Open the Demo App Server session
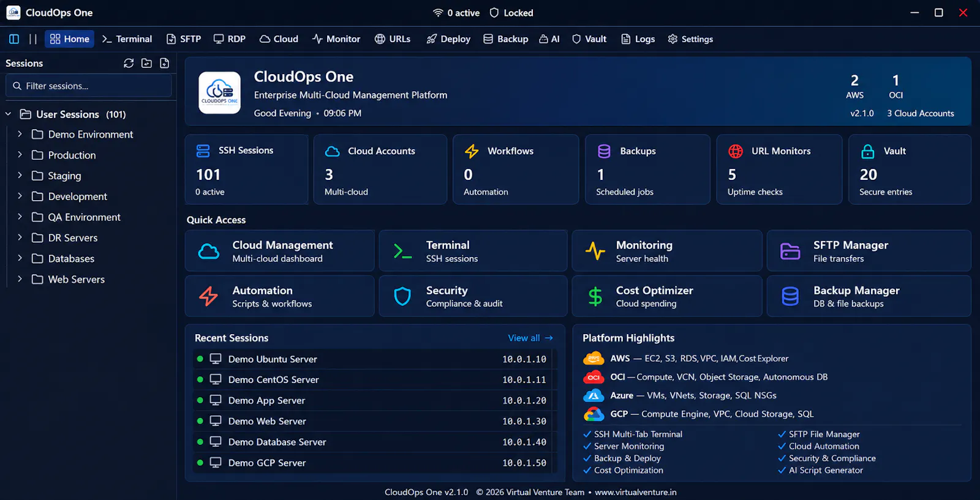This screenshot has width=980, height=500. pyautogui.click(x=372, y=400)
